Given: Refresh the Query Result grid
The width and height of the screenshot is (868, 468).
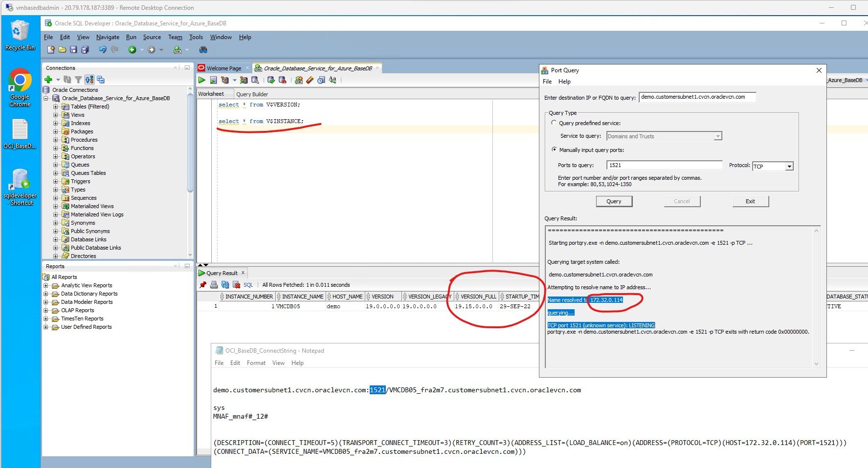Looking at the screenshot, I should click(224, 285).
